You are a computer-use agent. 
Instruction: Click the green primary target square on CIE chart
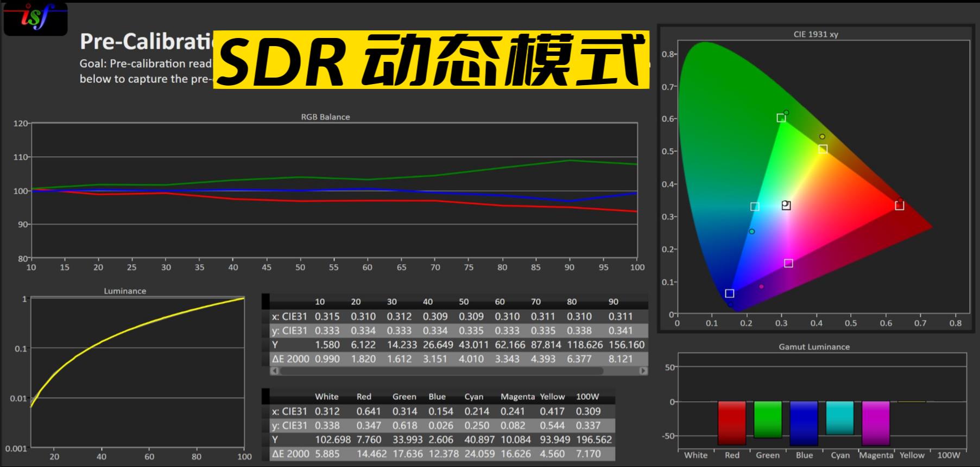tap(781, 118)
